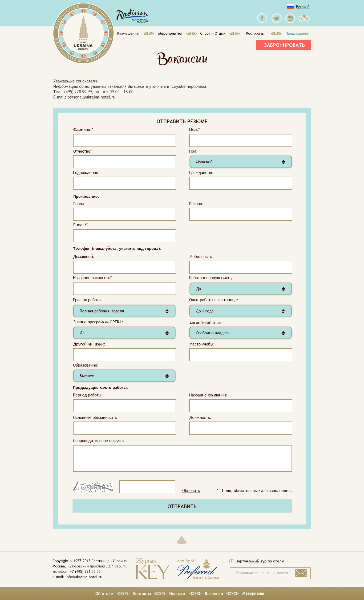The image size is (364, 600).
Task: Open the Английский язык dropdown
Action: click(240, 333)
